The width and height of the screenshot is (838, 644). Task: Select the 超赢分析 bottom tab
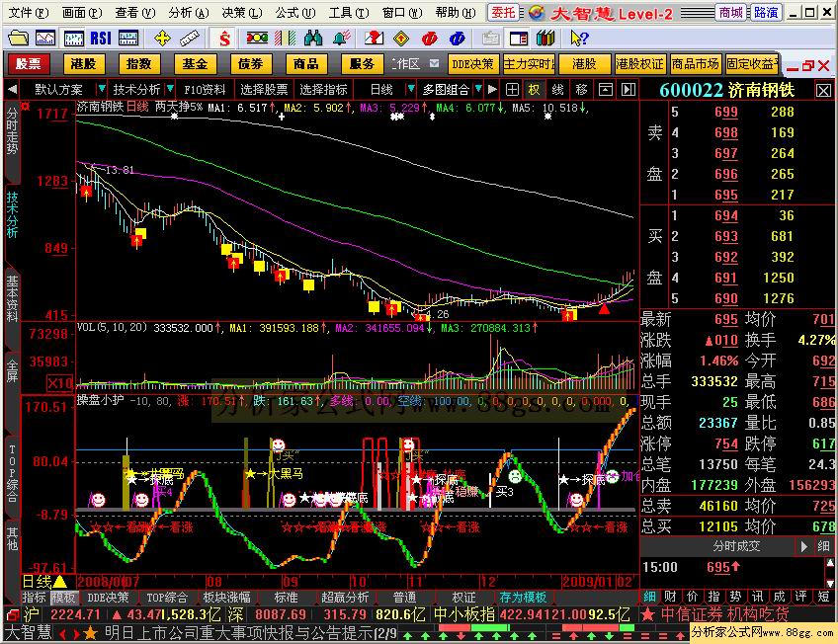click(345, 597)
